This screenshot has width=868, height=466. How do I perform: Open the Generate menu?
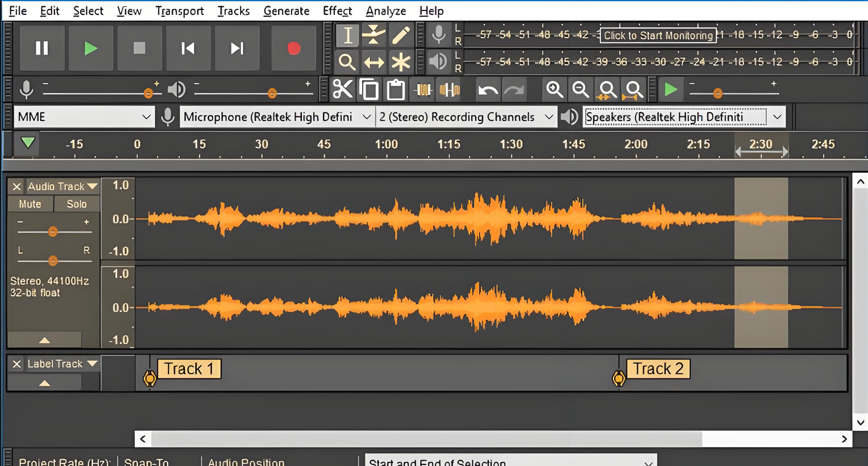click(286, 11)
